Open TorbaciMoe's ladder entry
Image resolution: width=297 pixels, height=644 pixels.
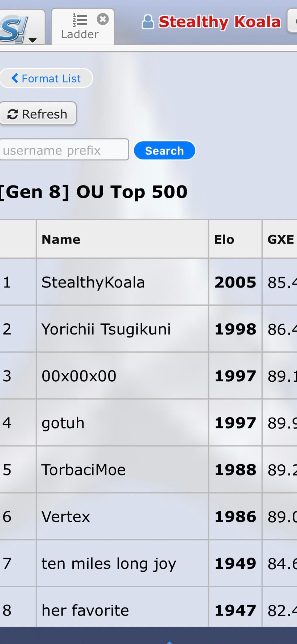(84, 470)
